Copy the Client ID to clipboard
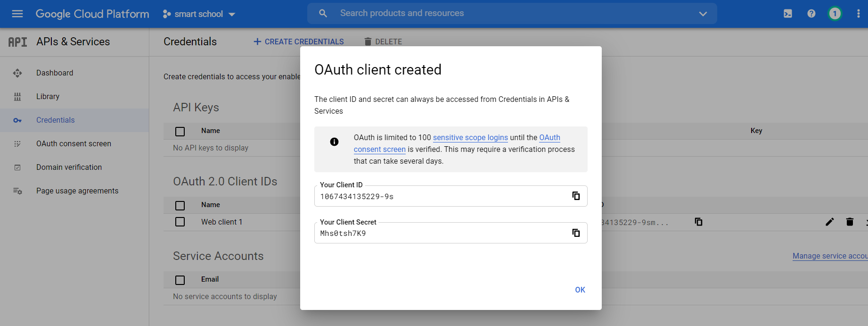 (x=576, y=196)
